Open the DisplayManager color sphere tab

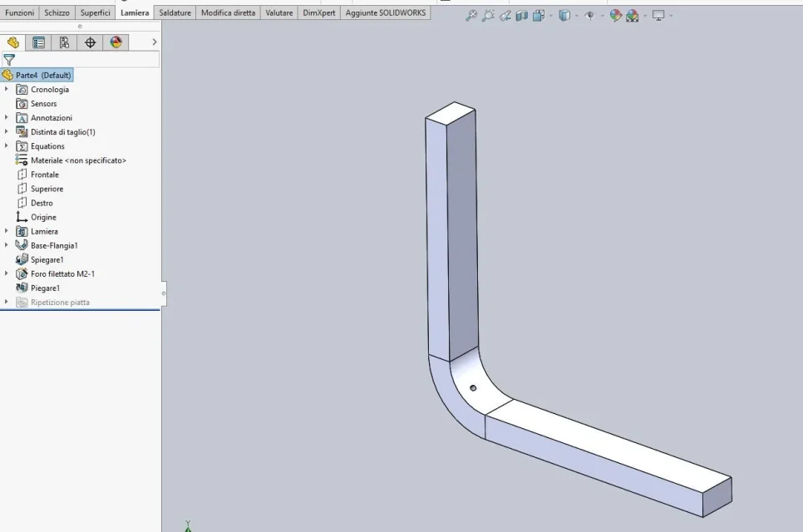[116, 42]
